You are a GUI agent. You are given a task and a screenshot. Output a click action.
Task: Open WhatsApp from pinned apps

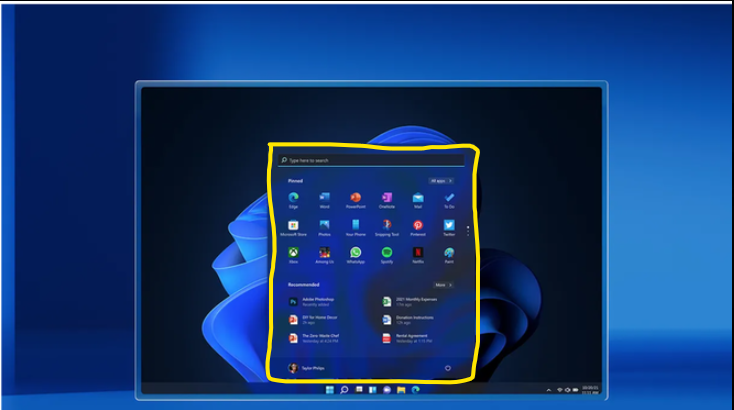pyautogui.click(x=356, y=255)
